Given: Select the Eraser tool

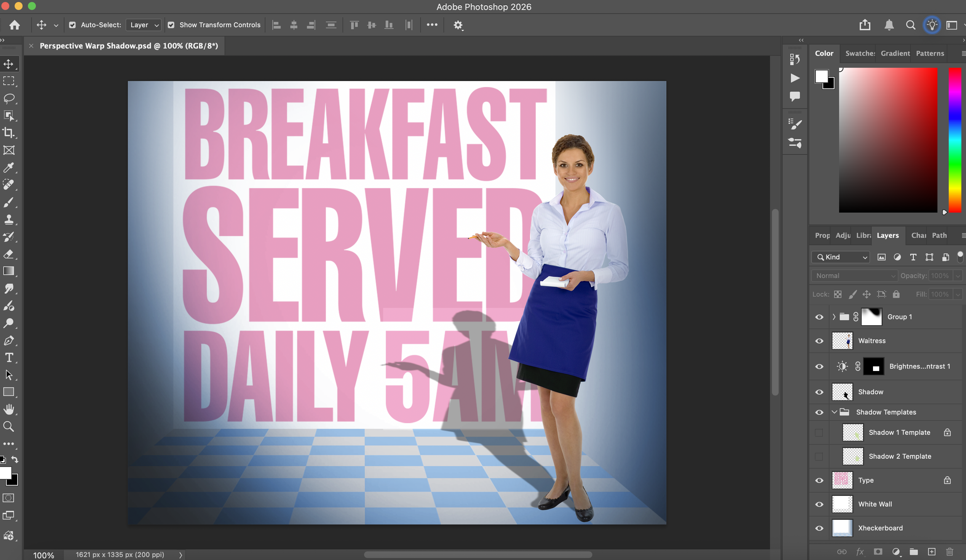Looking at the screenshot, I should [x=9, y=254].
